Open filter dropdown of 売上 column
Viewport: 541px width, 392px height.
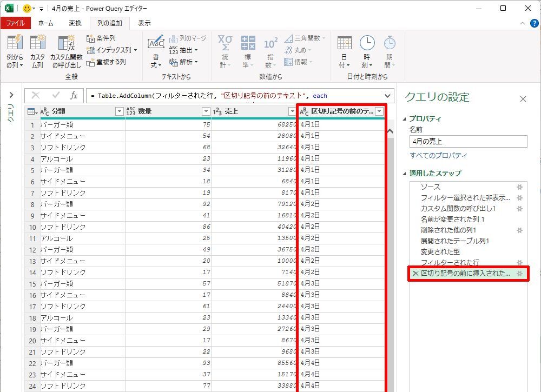(x=293, y=111)
